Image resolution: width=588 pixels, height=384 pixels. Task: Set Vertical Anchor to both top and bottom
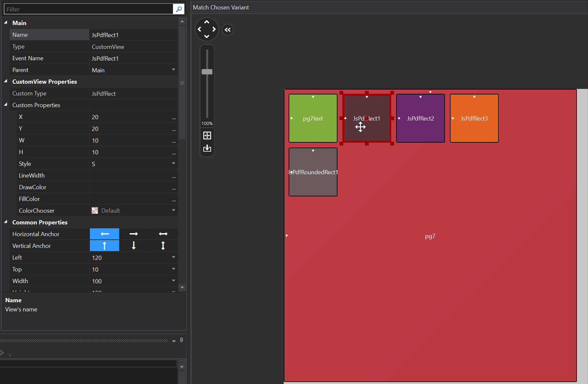[163, 246]
